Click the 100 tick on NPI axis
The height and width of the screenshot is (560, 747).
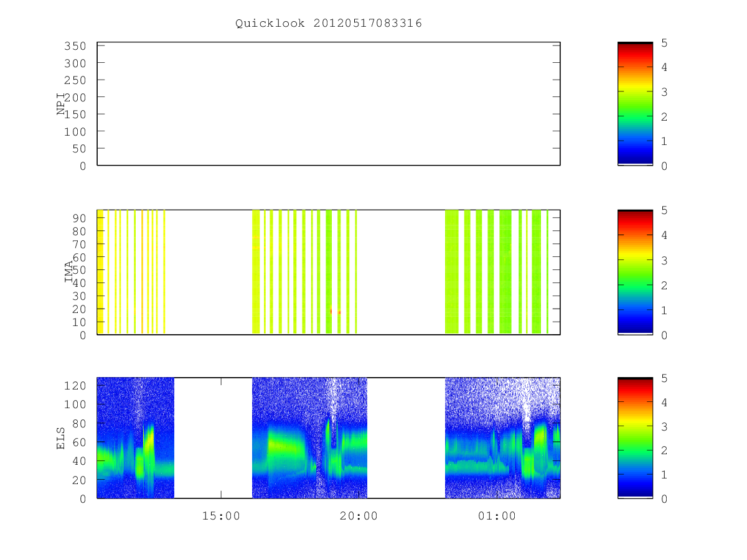[x=75, y=131]
